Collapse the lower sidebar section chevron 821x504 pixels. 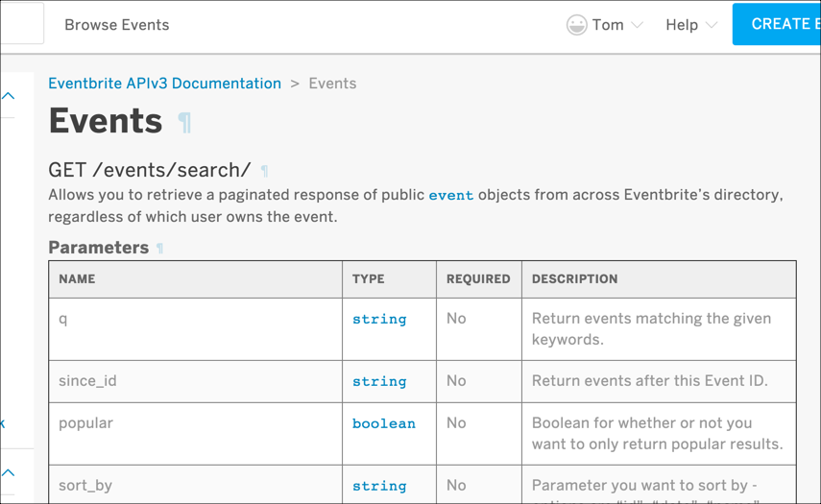tap(9, 472)
